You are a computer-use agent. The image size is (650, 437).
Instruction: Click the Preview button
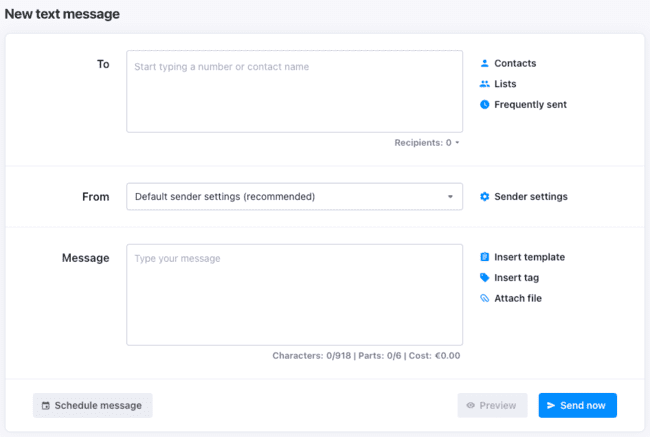492,405
